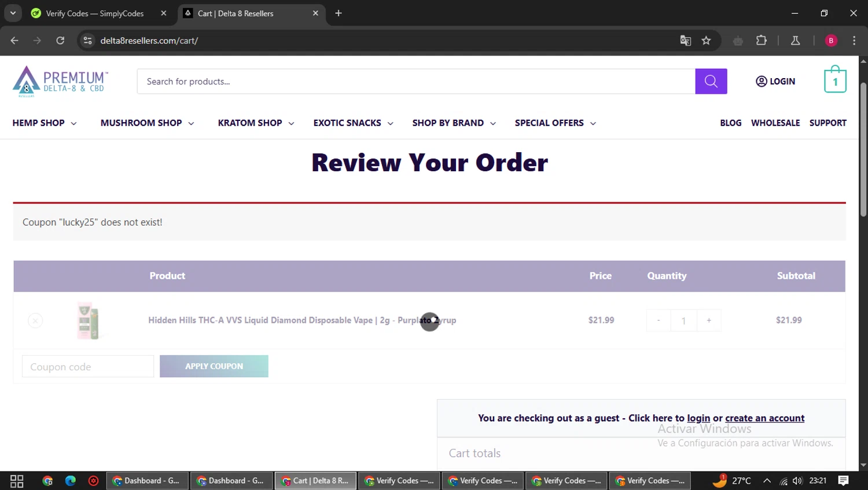Click the Apply Coupon button
This screenshot has height=490, width=868.
pyautogui.click(x=214, y=366)
